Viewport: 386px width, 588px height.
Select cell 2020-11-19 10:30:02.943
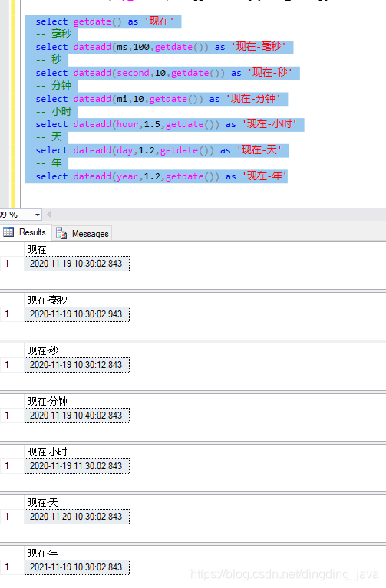pyautogui.click(x=77, y=314)
